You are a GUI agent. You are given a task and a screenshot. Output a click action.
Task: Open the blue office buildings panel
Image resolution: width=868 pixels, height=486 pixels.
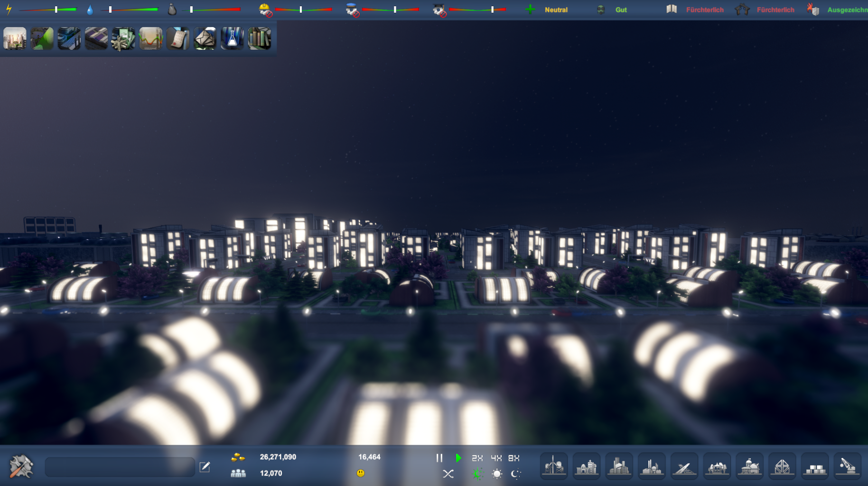coord(69,38)
